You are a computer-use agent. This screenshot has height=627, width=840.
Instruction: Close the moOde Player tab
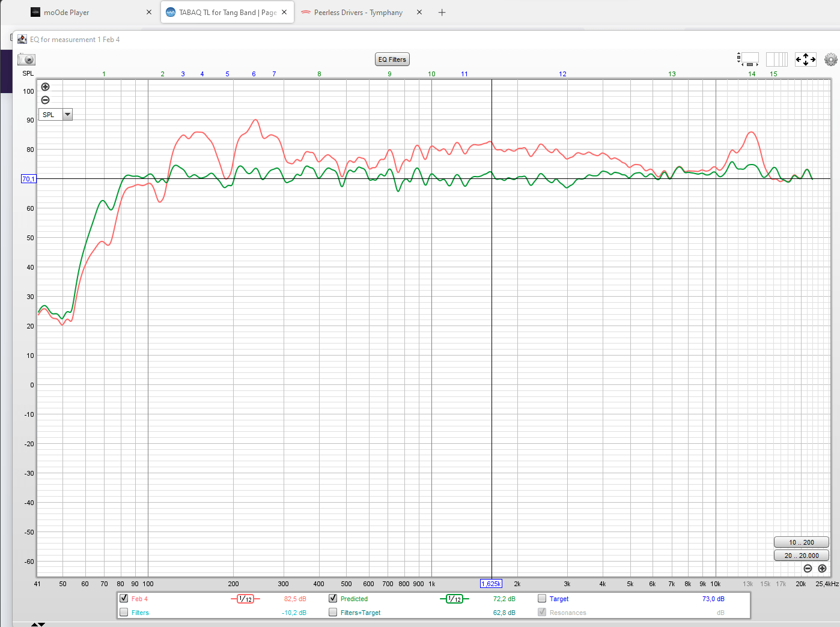click(149, 12)
